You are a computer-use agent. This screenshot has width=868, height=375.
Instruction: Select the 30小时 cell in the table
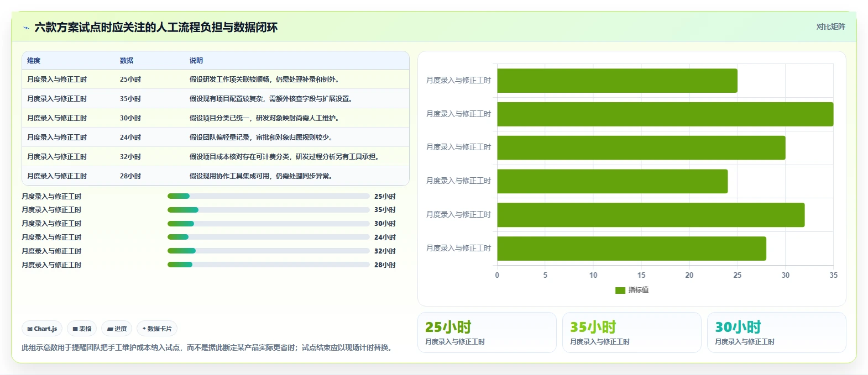pyautogui.click(x=130, y=118)
